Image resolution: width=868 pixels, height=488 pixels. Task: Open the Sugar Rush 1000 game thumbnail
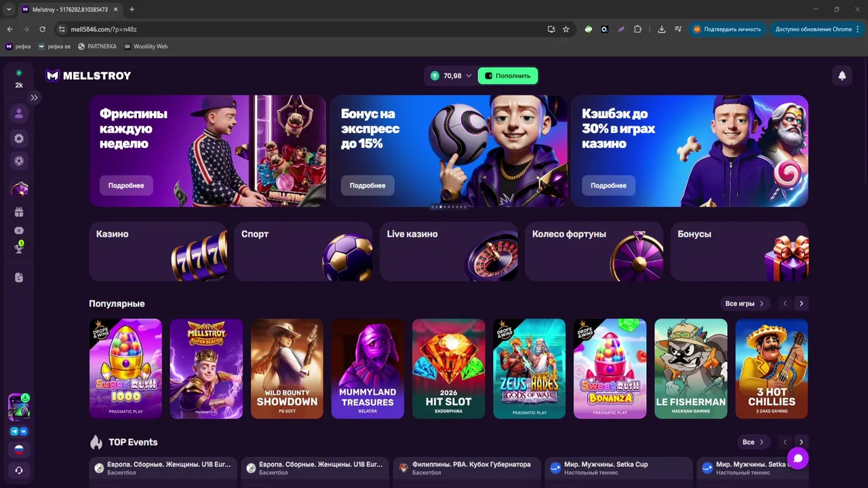[125, 369]
